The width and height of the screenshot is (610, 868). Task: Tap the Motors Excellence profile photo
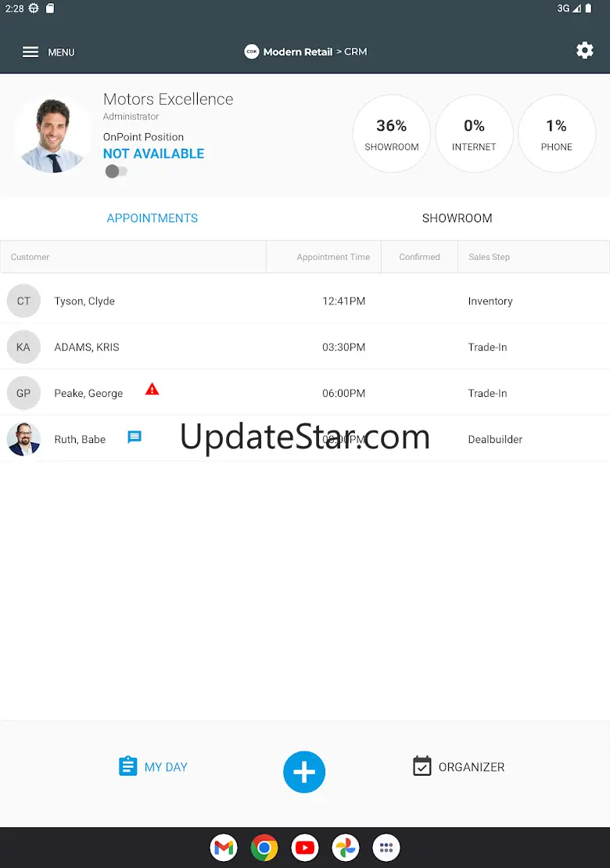pos(53,135)
